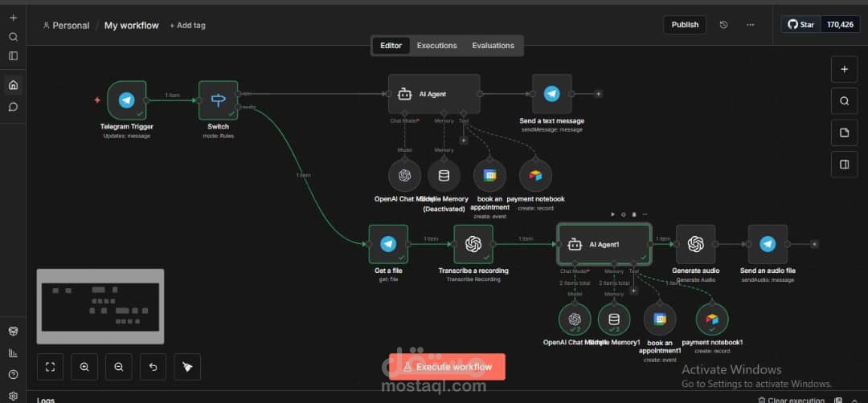Open the OpenAI chat model node under AI Agent1
The height and width of the screenshot is (403, 868).
click(575, 320)
